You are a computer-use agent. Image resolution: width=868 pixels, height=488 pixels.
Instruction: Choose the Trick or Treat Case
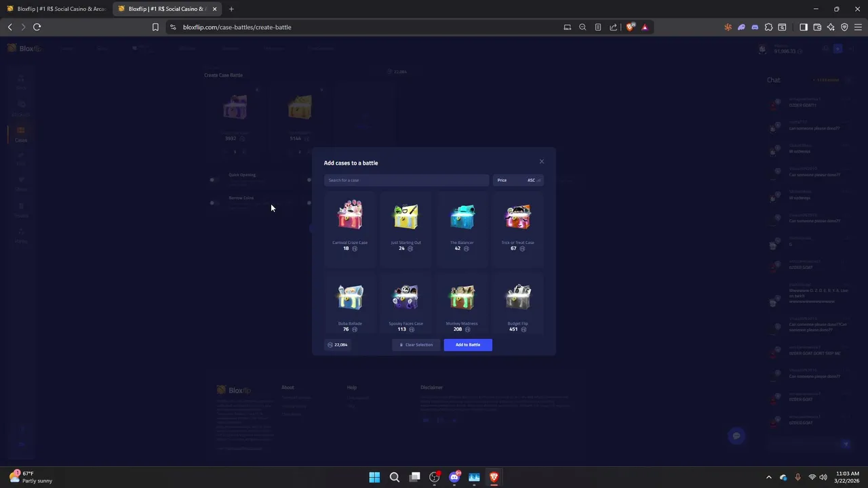coord(518,217)
